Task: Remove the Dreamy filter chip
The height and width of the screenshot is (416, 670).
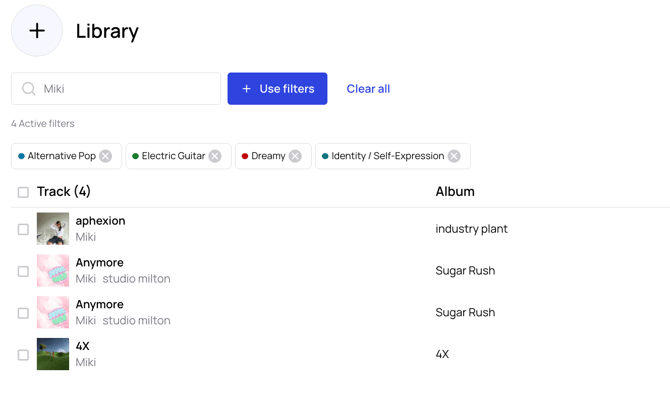Action: click(x=295, y=156)
